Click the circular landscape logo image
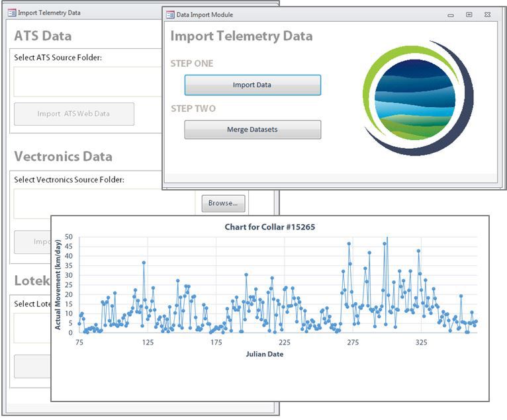Image resolution: width=507 pixels, height=420 pixels. click(x=418, y=98)
